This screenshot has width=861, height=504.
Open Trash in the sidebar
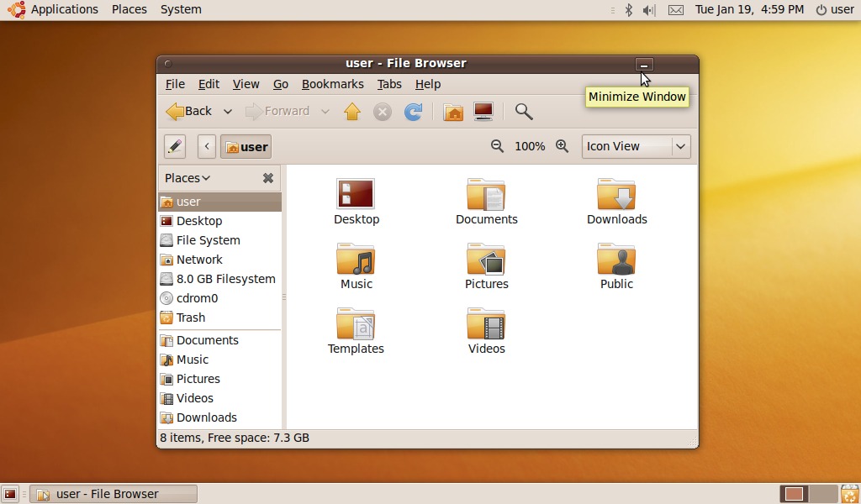pyautogui.click(x=219, y=318)
